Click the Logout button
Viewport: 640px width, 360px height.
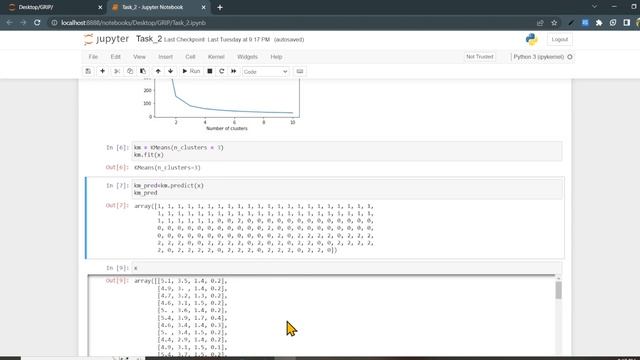[560, 40]
